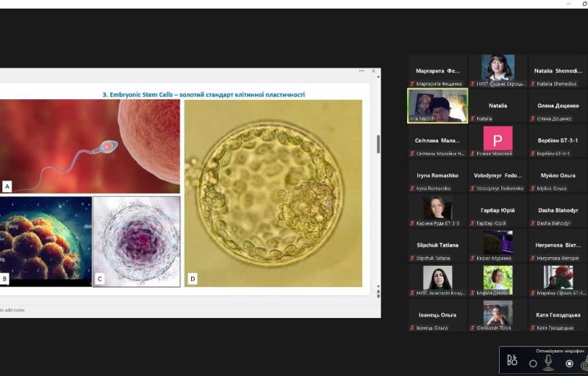Click the slide vertical scrollbar thumb
The height and width of the screenshot is (376, 588).
378,144
